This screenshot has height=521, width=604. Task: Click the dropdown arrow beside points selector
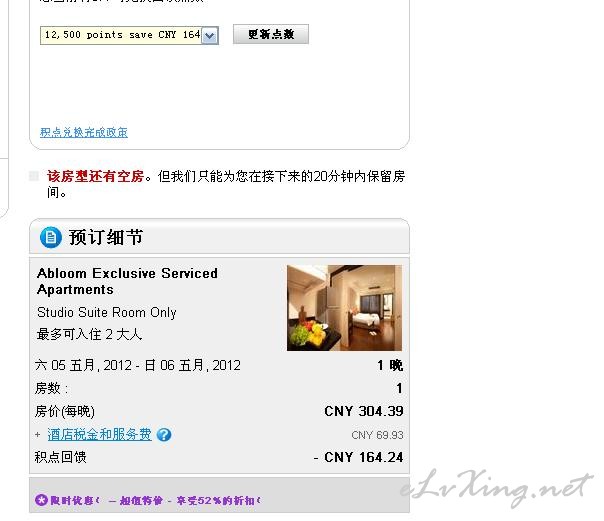210,36
